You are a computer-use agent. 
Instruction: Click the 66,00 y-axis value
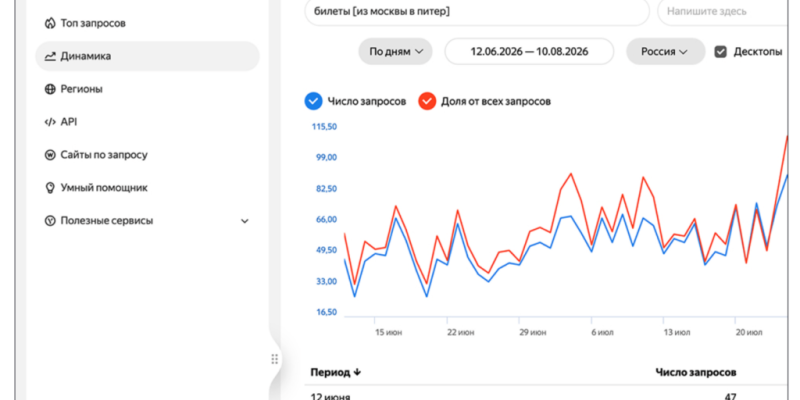[x=327, y=219]
